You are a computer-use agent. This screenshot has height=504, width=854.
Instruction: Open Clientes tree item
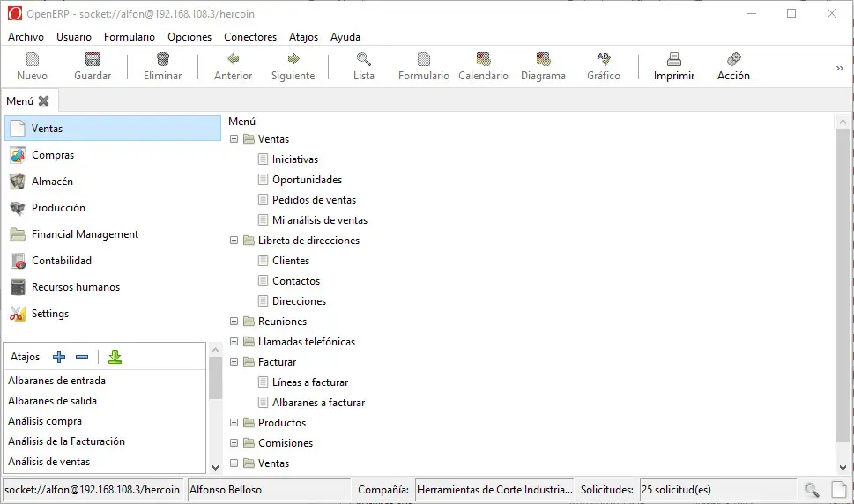pyautogui.click(x=291, y=260)
